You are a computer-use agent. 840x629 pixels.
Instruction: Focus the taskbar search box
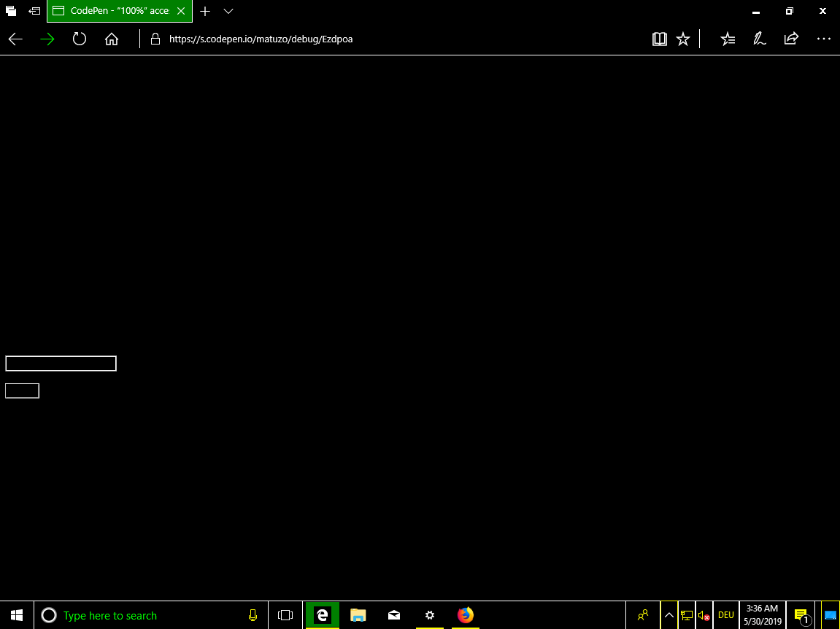pyautogui.click(x=152, y=616)
